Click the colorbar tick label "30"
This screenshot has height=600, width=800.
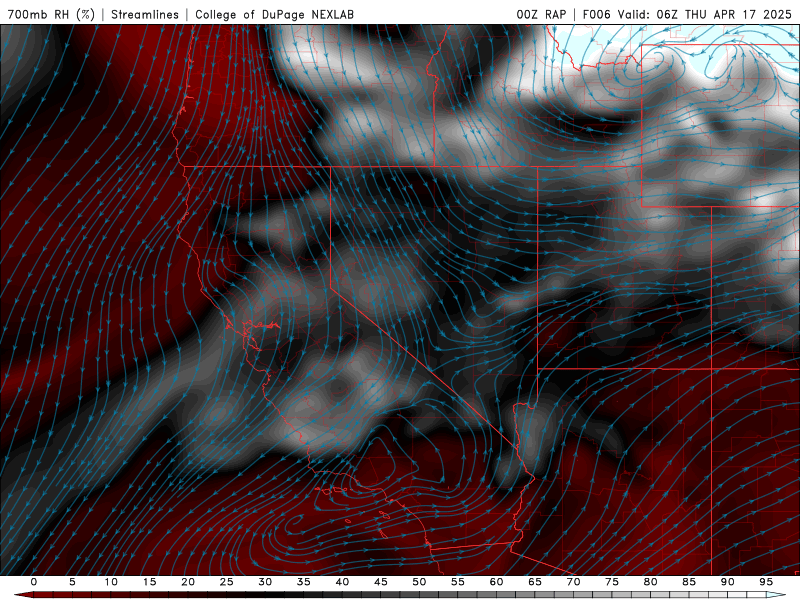[x=265, y=582]
